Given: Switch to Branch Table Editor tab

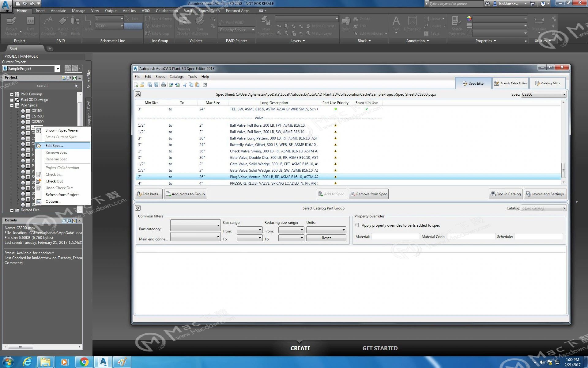Looking at the screenshot, I should (510, 83).
